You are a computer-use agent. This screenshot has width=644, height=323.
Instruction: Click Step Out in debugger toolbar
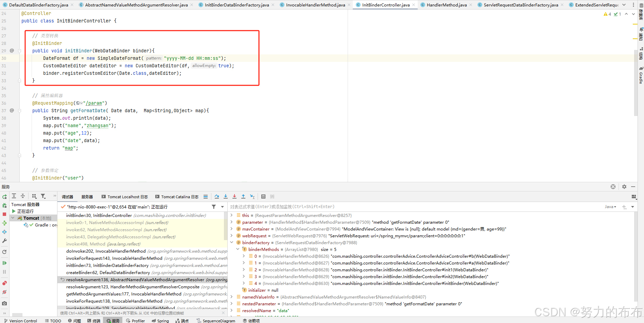pyautogui.click(x=243, y=197)
